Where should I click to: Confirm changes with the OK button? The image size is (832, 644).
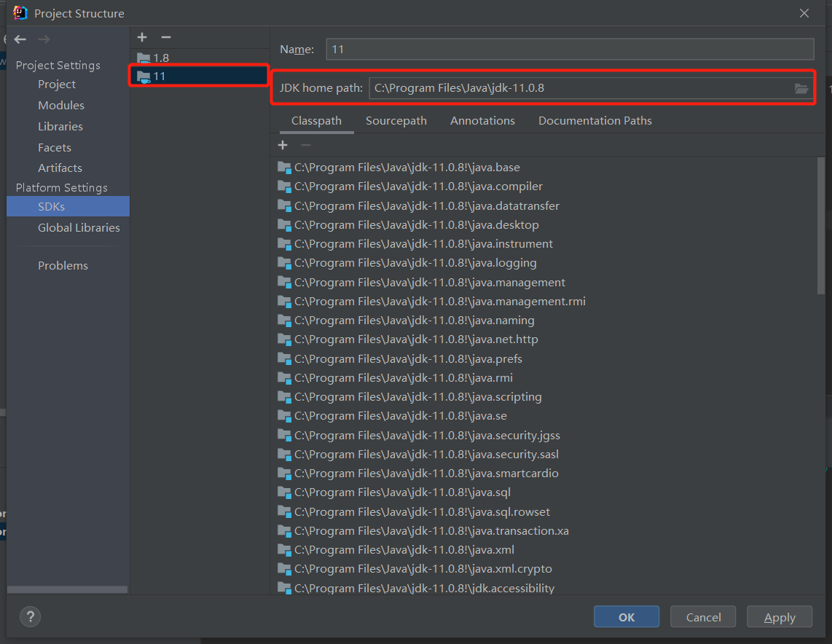pyautogui.click(x=626, y=616)
